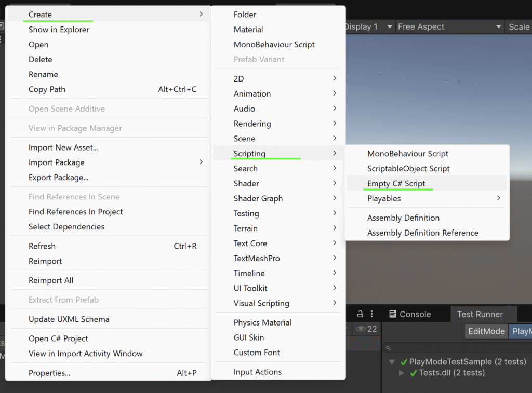Choose Open from context menu
This screenshot has height=393, width=532.
108,45
